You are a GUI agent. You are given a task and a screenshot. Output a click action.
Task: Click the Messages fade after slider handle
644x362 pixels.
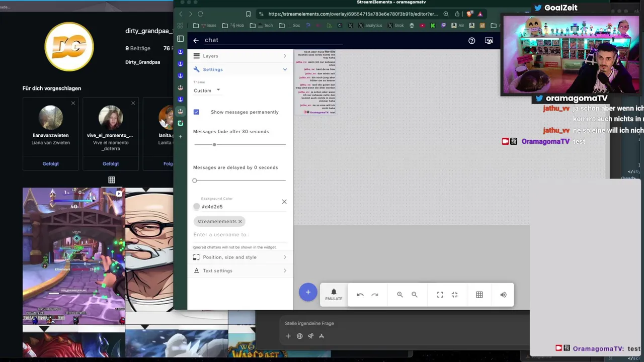214,144
